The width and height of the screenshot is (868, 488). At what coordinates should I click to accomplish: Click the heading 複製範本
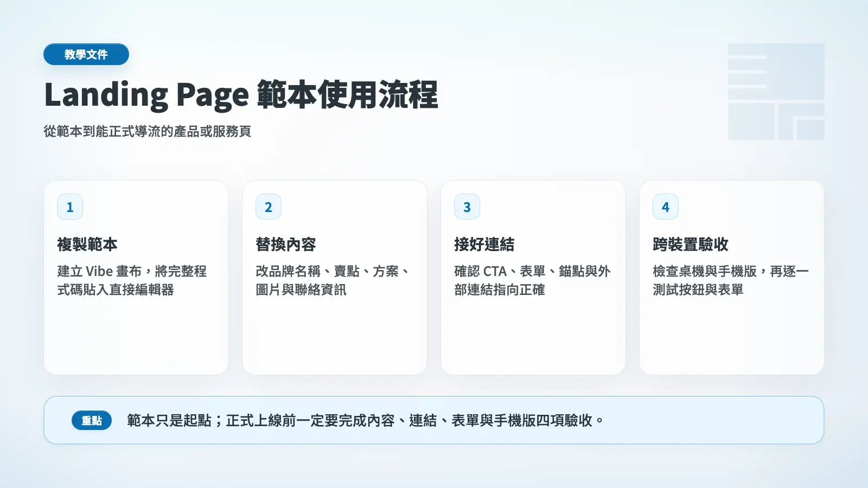[87, 245]
